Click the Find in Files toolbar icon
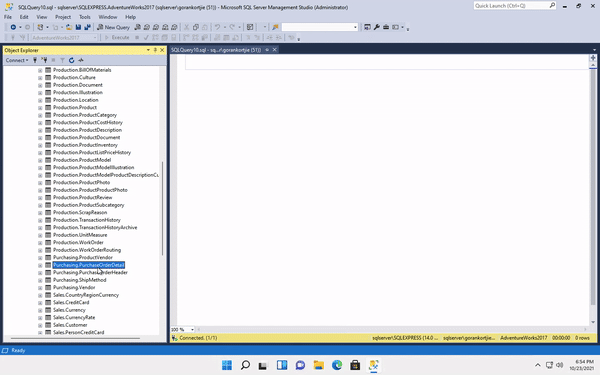 275,27
